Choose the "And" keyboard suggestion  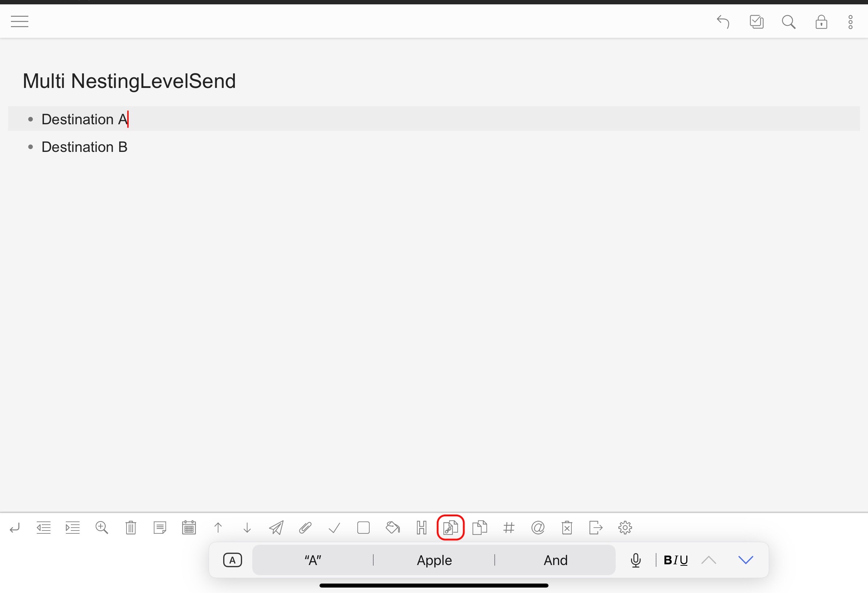point(555,560)
